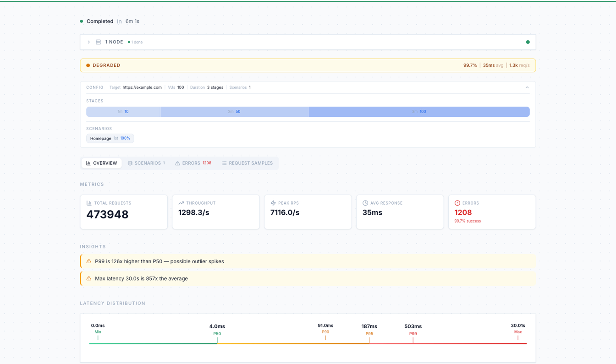Click the 35ms avg value in Degraded banner
The image size is (616, 364).
[493, 65]
